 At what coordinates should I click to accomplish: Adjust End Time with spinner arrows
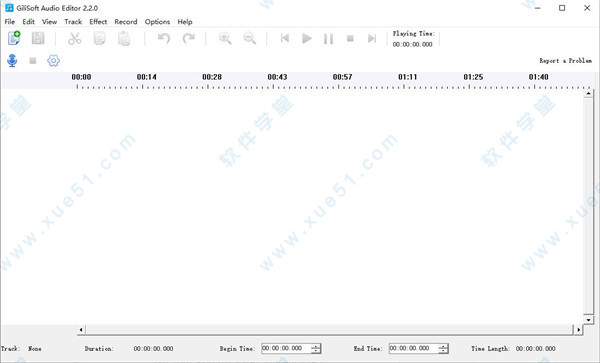coord(443,348)
